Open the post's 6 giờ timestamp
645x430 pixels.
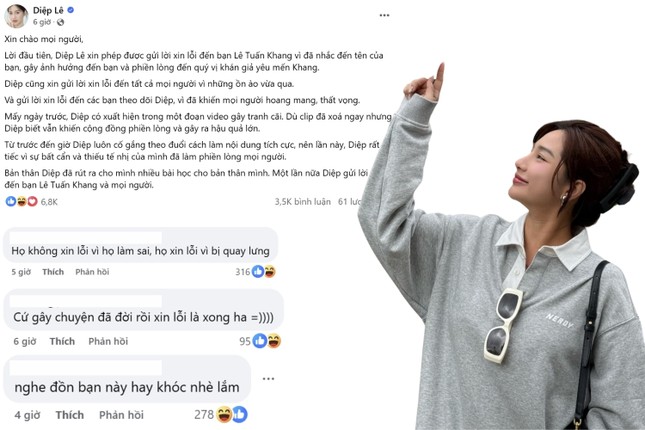[42, 22]
